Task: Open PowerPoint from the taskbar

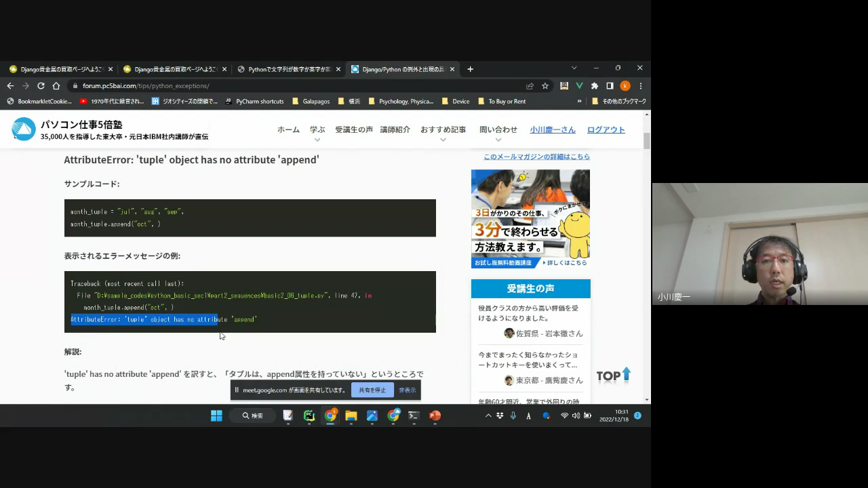Action: click(435, 415)
